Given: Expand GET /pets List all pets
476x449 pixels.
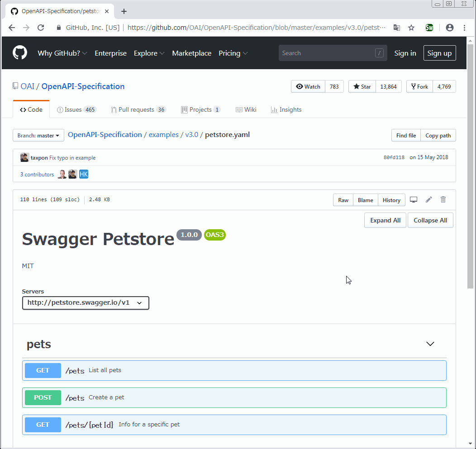Looking at the screenshot, I should 234,370.
